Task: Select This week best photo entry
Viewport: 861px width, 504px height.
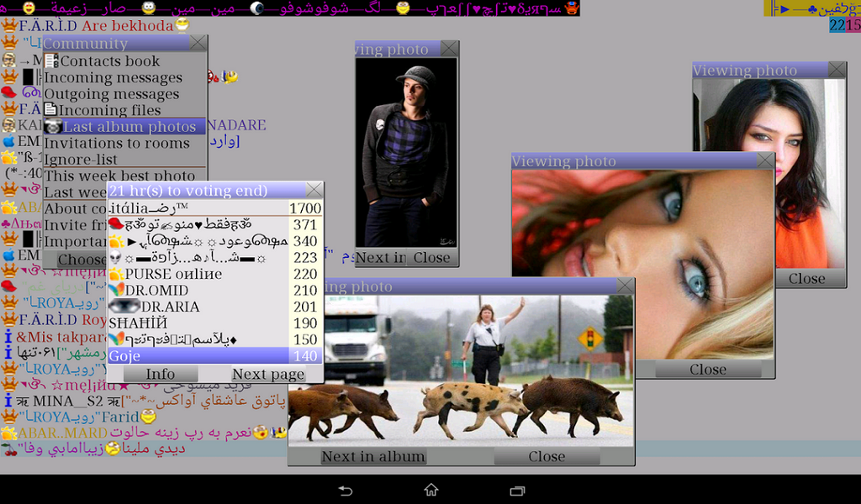Action: click(124, 176)
